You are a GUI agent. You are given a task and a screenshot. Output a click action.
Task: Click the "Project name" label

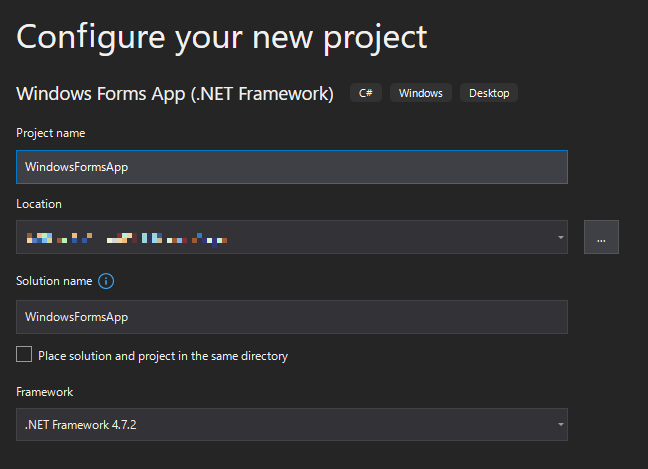pos(51,133)
